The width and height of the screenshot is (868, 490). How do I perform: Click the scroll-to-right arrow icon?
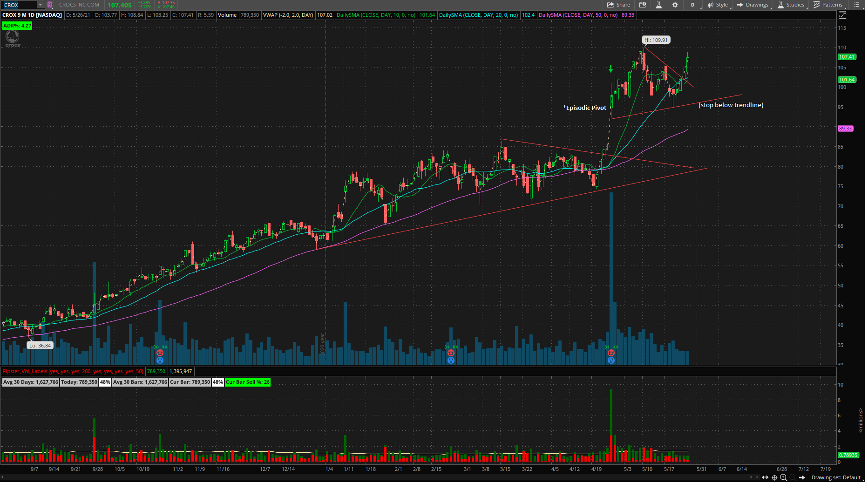coord(802,477)
